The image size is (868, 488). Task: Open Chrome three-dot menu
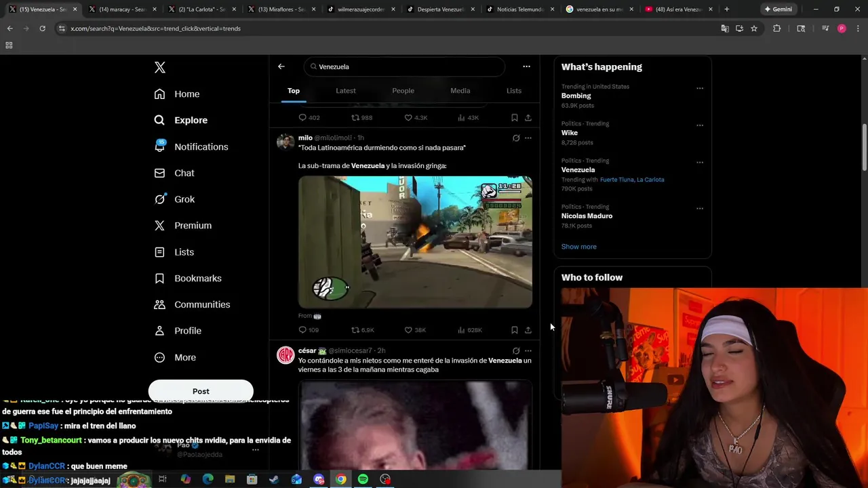pyautogui.click(x=856, y=28)
